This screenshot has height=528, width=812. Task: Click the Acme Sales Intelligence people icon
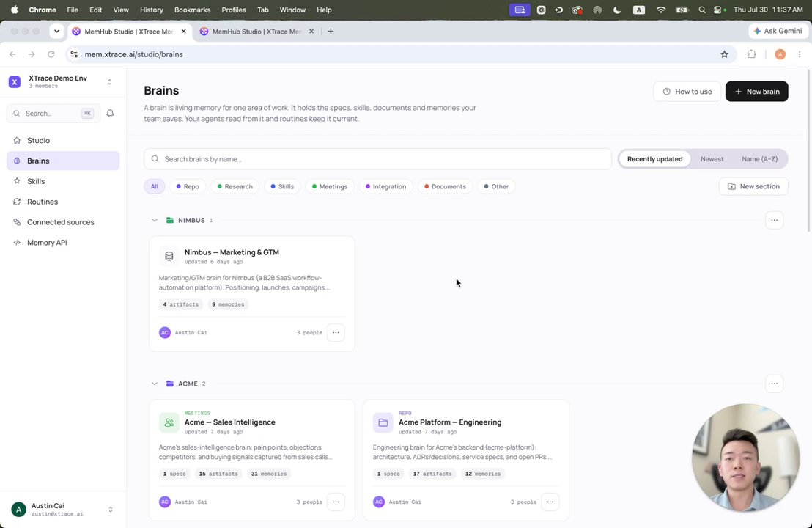[x=169, y=423]
